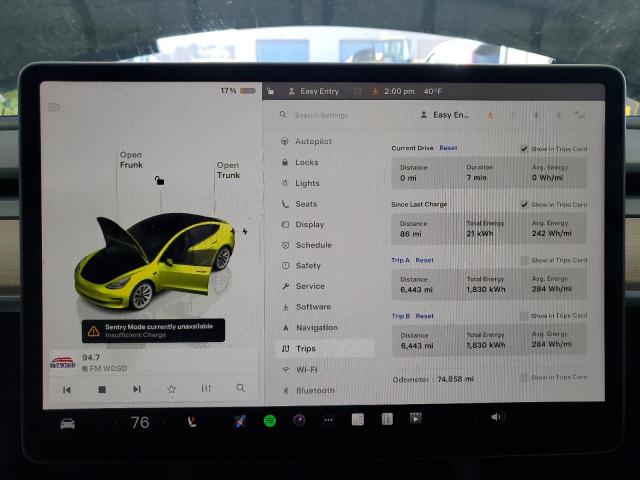Tap the 40°F outside temperature
This screenshot has height=480, width=640.
pyautogui.click(x=433, y=91)
